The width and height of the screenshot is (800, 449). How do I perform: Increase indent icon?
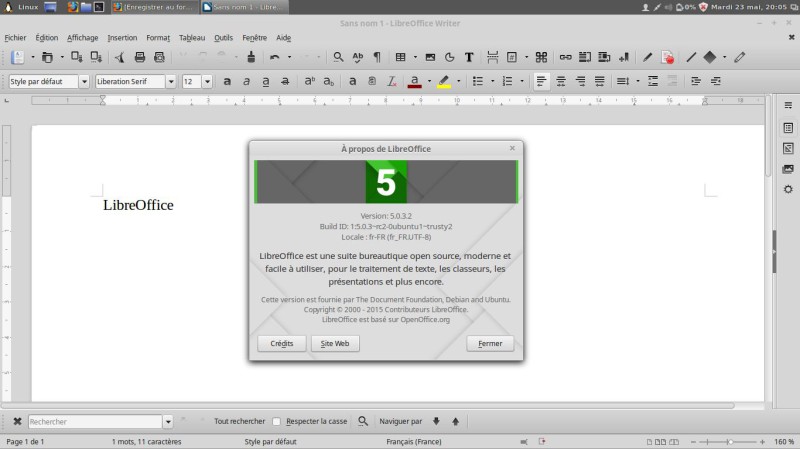click(695, 81)
